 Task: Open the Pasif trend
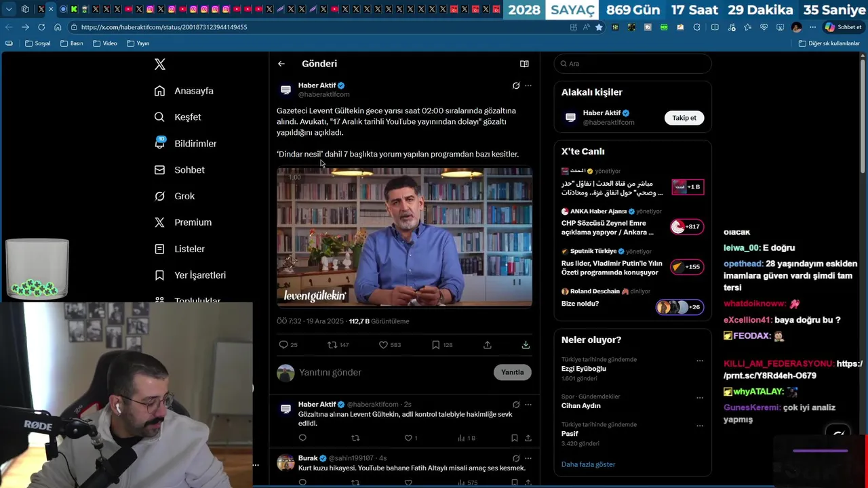click(570, 434)
